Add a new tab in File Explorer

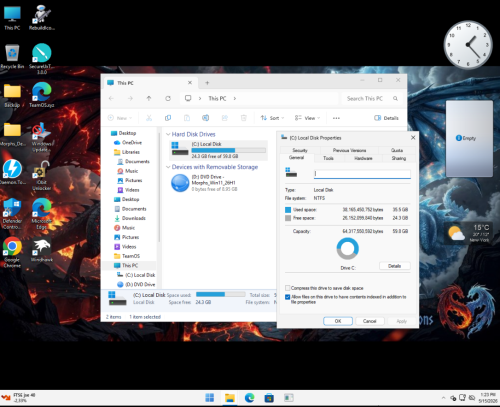207,83
